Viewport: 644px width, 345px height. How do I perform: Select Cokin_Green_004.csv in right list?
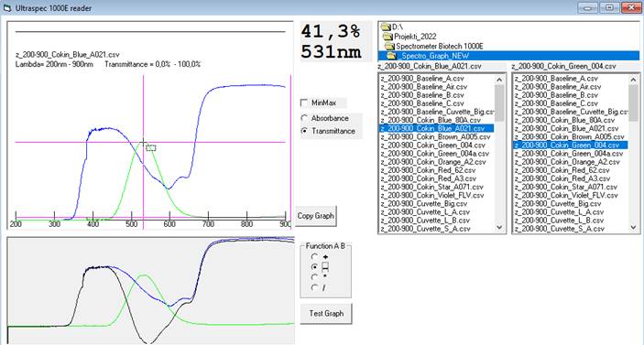click(571, 146)
